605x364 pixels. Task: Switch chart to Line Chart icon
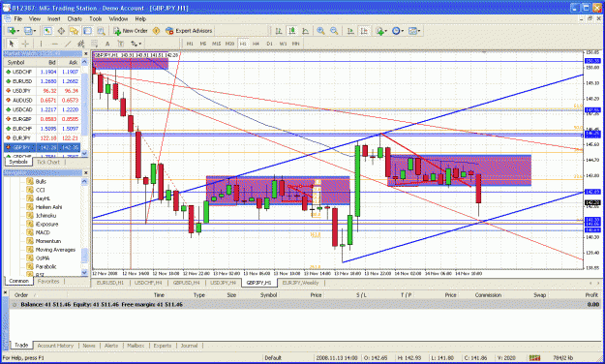click(x=305, y=30)
